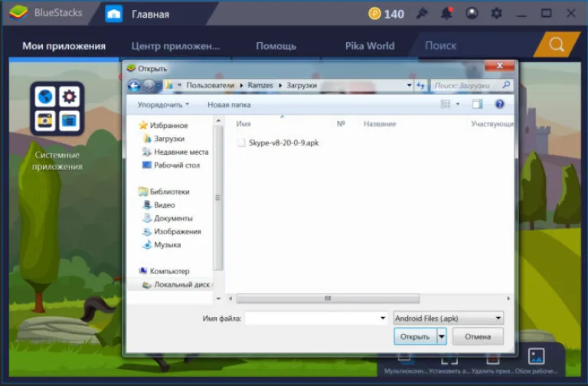Click the pin icon in the title bar
The image size is (588, 386).
422,14
